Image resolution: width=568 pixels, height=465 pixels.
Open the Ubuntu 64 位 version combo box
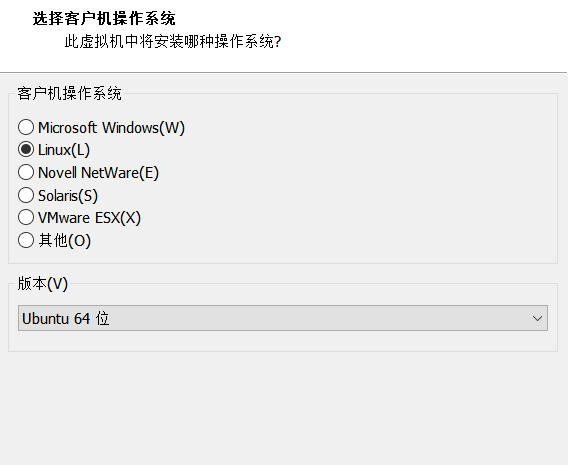283,318
